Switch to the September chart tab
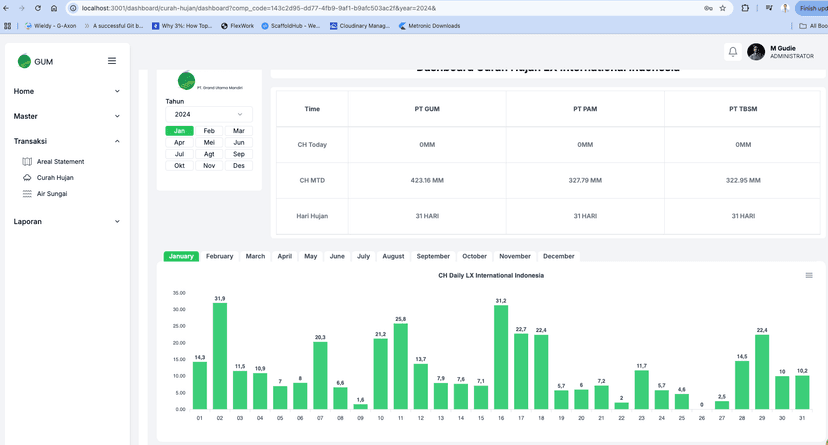 point(433,256)
